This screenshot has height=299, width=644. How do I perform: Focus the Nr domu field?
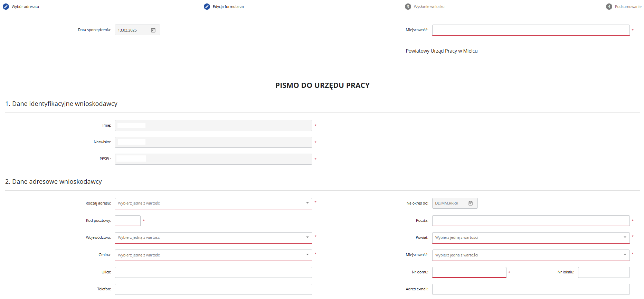point(469,272)
